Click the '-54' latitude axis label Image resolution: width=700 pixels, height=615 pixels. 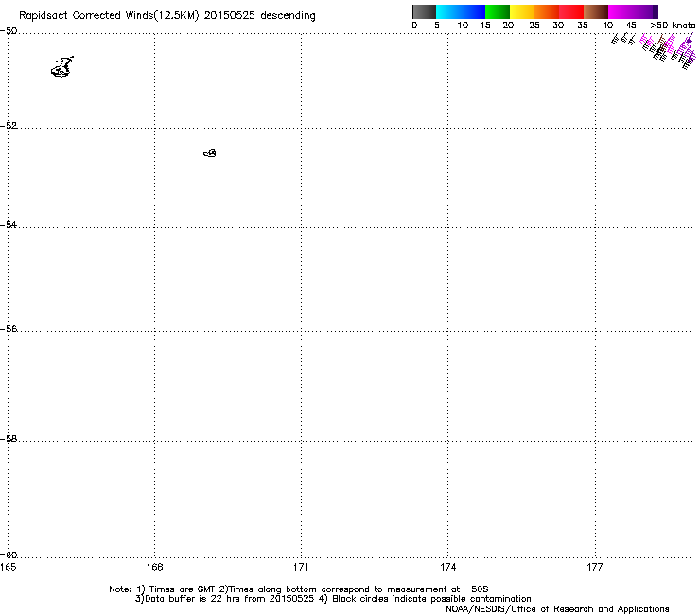click(x=9, y=224)
